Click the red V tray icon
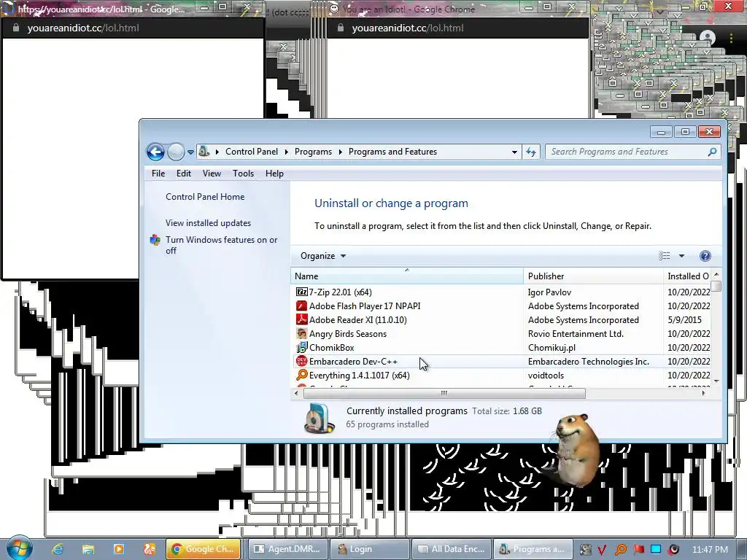Viewport: 747px width, 560px height. point(602,550)
